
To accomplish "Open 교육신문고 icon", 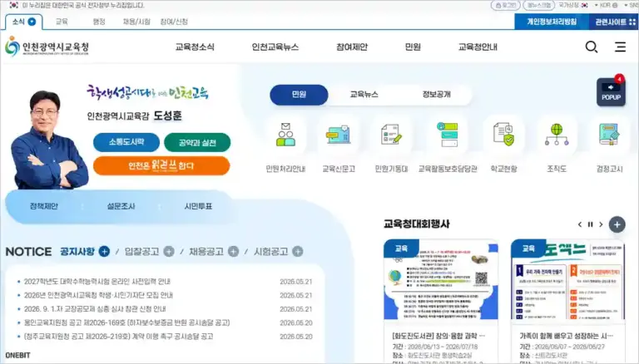I will click(x=339, y=135).
